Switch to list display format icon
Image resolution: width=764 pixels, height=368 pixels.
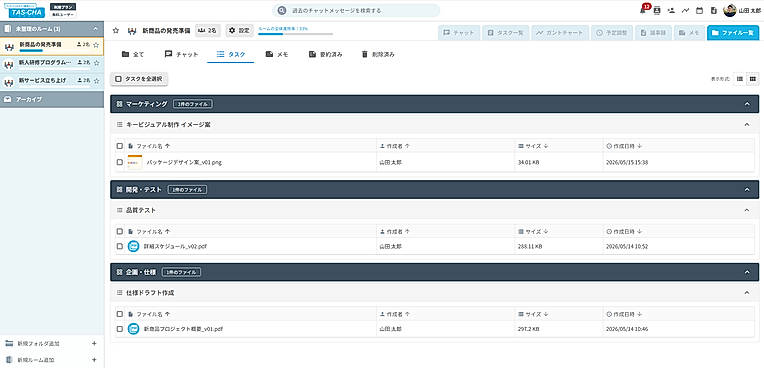coord(740,79)
